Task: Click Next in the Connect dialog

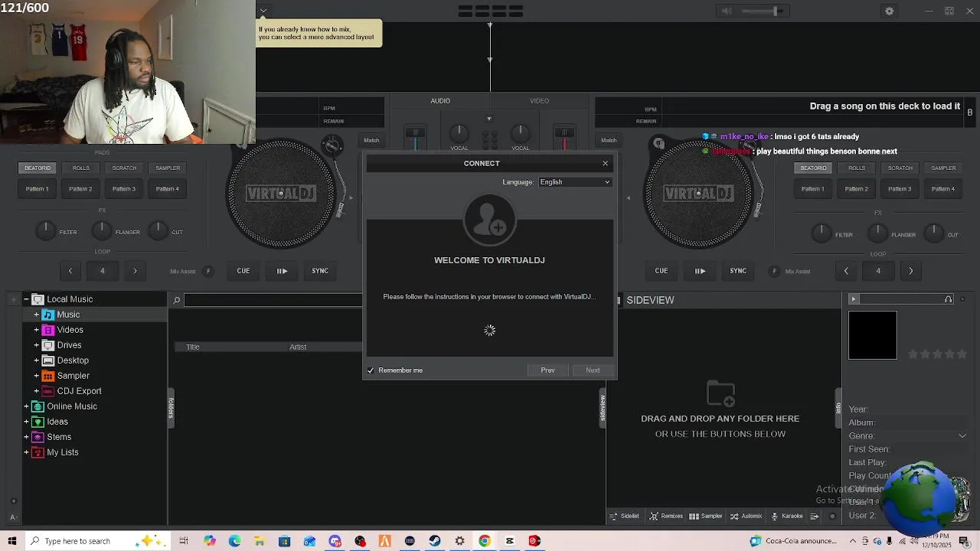Action: (593, 370)
